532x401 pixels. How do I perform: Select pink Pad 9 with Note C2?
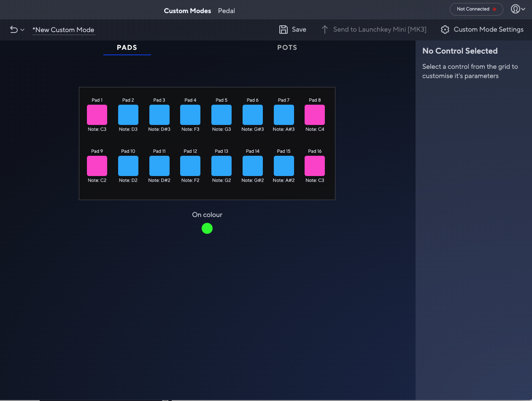click(x=97, y=166)
